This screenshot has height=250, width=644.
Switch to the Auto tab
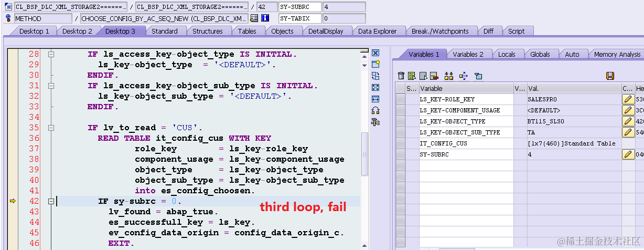point(572,54)
